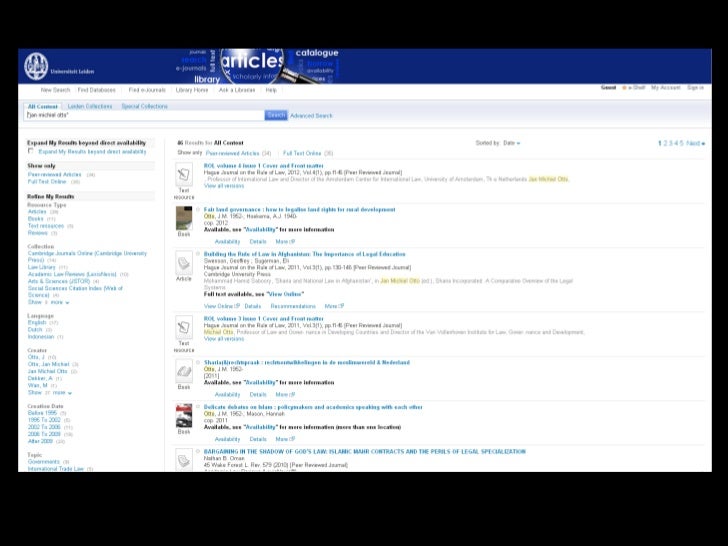Click into the search query field

point(144,115)
